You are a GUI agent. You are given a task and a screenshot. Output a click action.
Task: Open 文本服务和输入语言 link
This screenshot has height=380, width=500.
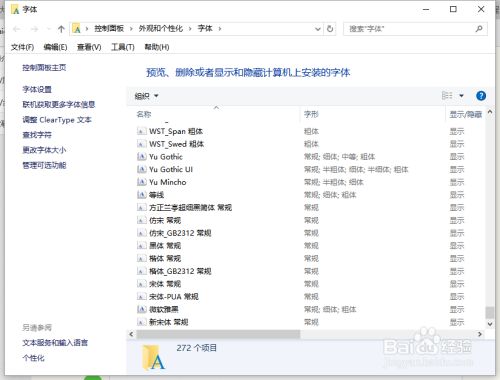[55, 343]
